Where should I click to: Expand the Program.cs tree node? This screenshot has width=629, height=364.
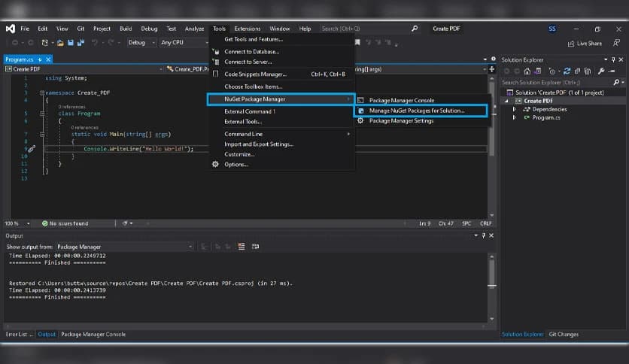pos(515,118)
